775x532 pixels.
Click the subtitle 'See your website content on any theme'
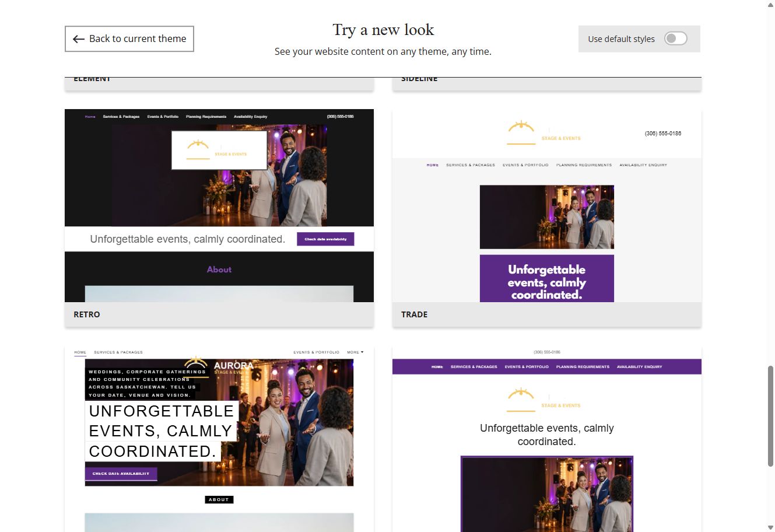click(x=383, y=51)
